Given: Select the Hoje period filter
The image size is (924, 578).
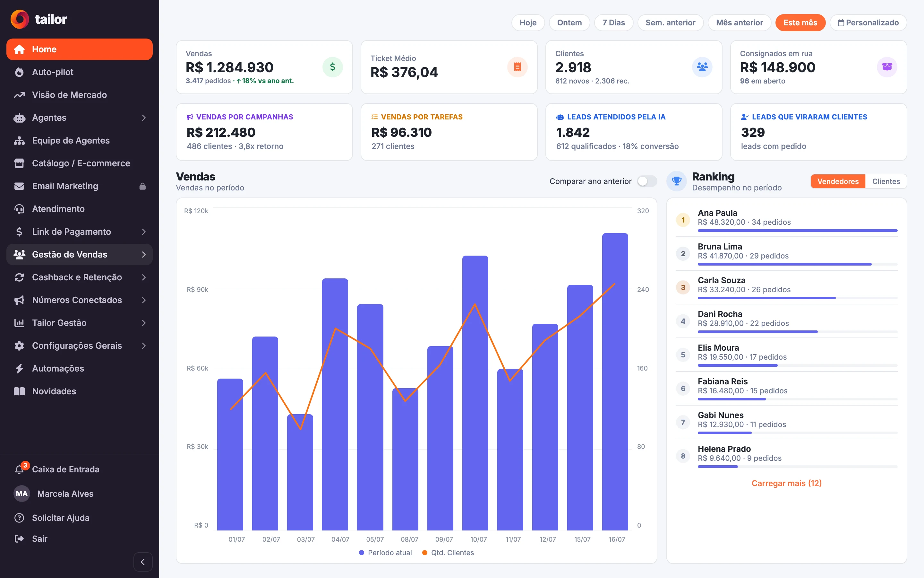Looking at the screenshot, I should (x=528, y=22).
